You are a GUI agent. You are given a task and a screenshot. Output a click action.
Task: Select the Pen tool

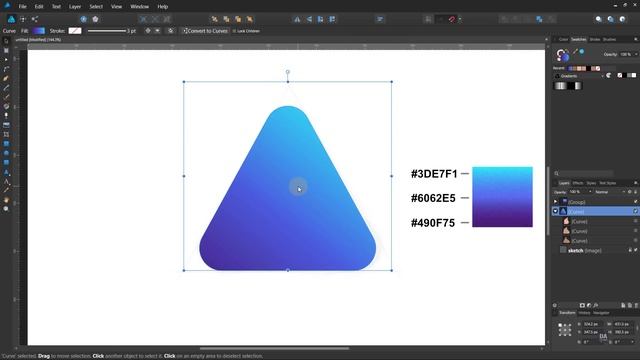pyautogui.click(x=6, y=79)
